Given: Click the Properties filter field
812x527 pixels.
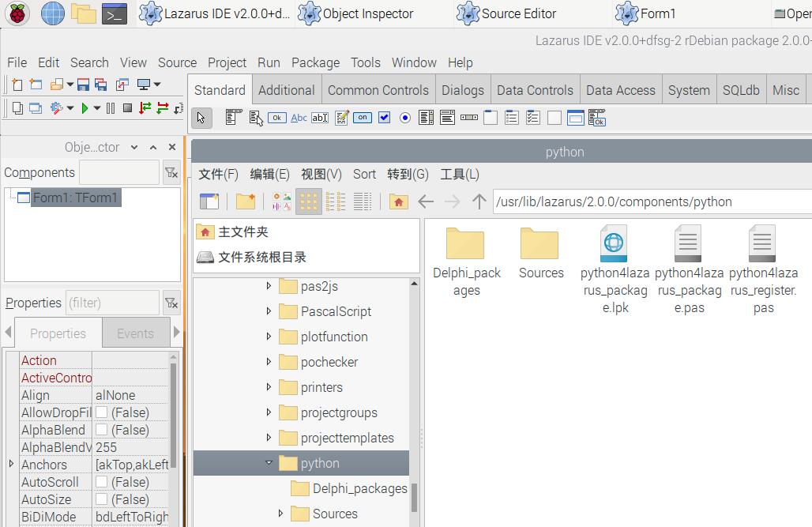Looking at the screenshot, I should 112,303.
